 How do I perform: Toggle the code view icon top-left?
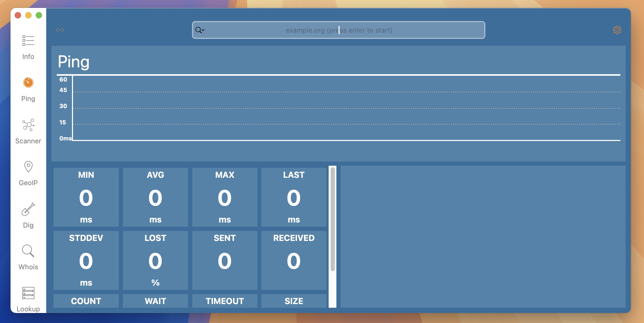(60, 30)
